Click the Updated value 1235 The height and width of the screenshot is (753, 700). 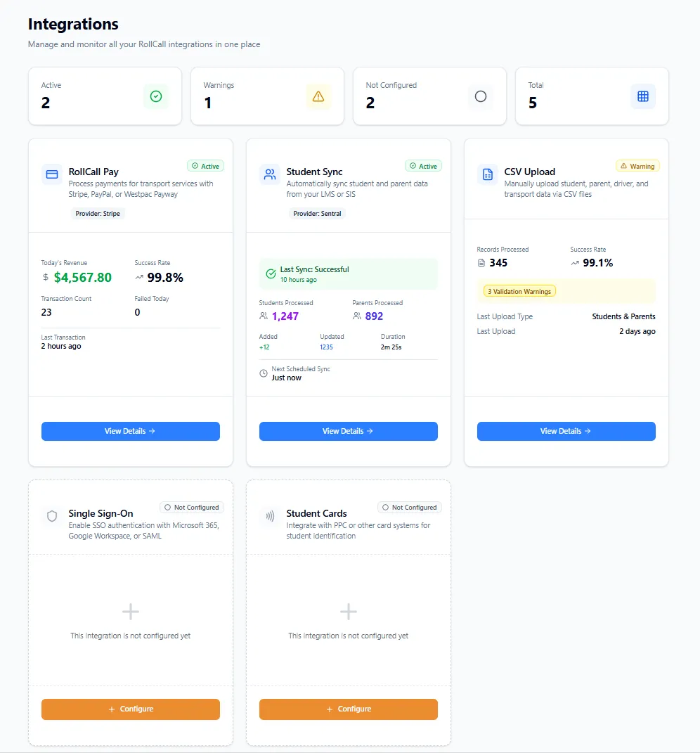click(327, 347)
